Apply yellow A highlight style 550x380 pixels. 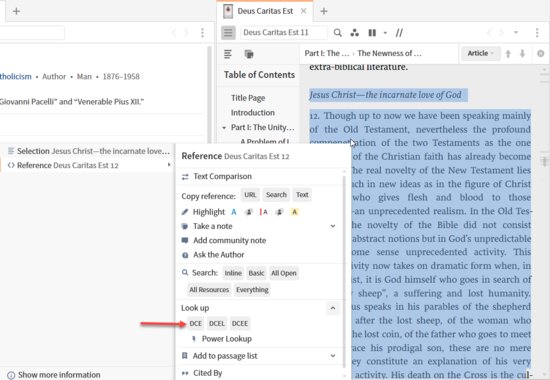(294, 212)
